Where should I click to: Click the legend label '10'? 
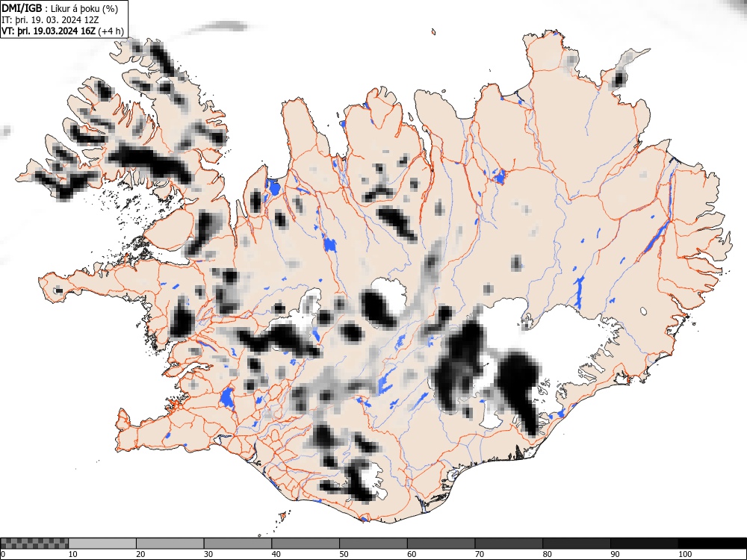coord(73,554)
